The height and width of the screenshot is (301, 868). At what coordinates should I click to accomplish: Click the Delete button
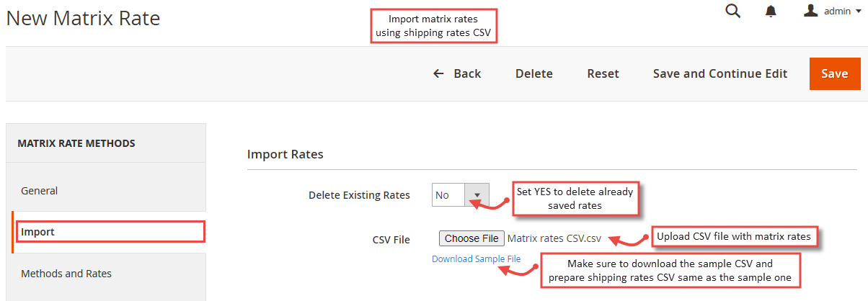[534, 73]
